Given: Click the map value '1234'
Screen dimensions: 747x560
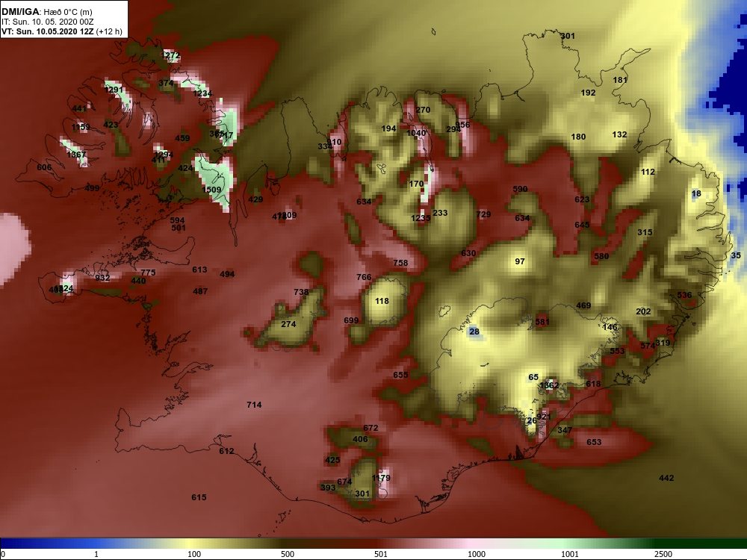Looking at the screenshot, I should (202, 93).
